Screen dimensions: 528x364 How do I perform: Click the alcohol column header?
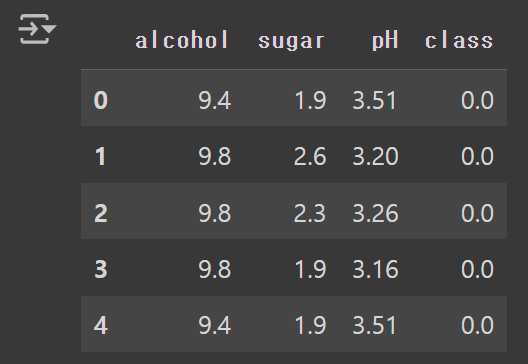point(182,40)
